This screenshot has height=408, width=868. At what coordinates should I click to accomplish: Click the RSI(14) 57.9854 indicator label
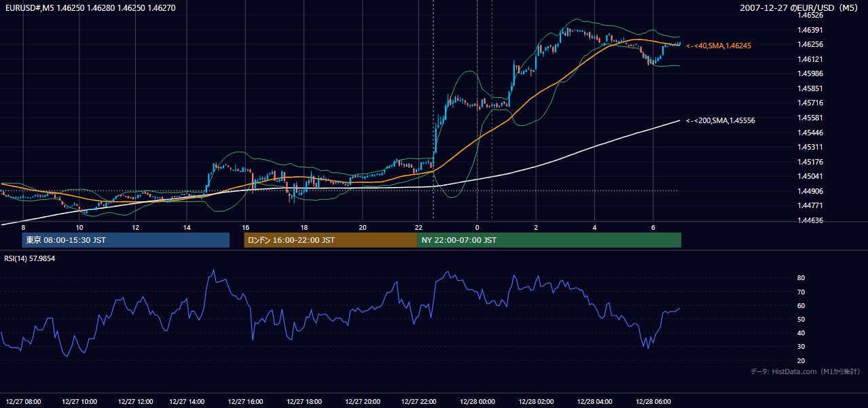pos(29,258)
